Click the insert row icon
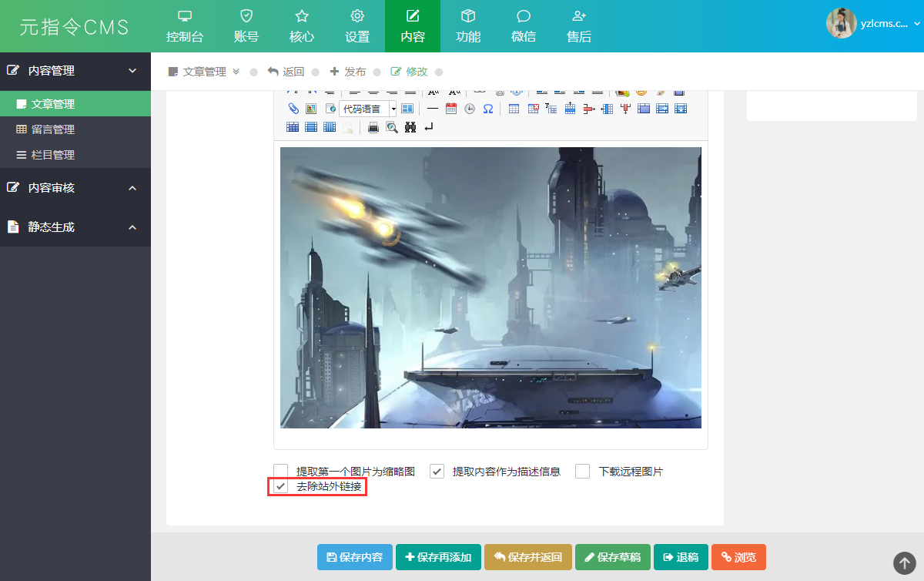The image size is (924, 581). 570,109
